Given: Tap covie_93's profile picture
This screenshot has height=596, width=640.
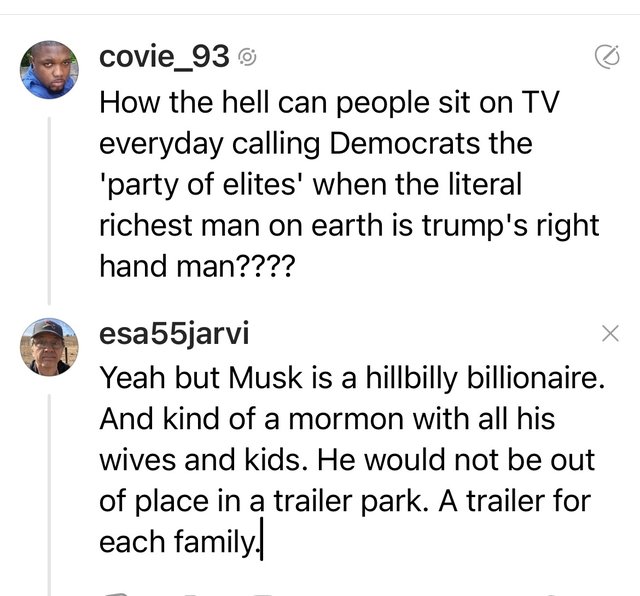Looking at the screenshot, I should [49, 70].
